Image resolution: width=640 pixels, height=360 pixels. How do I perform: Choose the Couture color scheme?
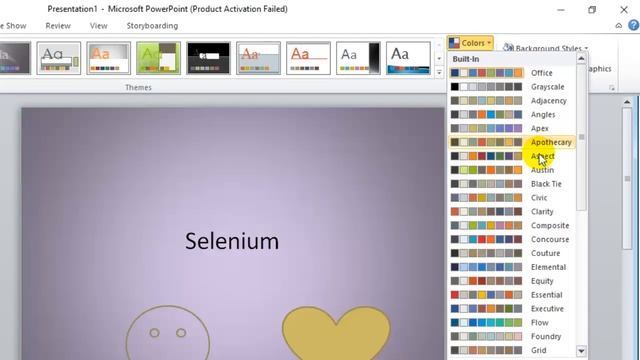point(513,253)
